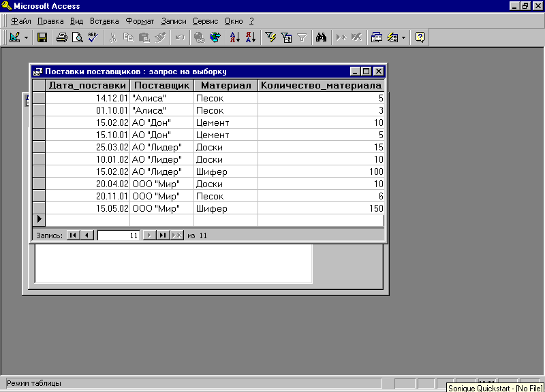Go to next record navigation button

pos(149,235)
